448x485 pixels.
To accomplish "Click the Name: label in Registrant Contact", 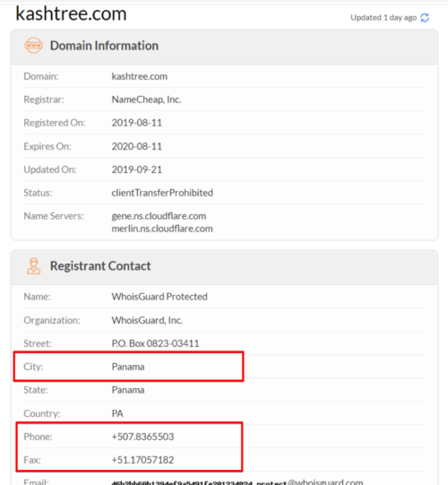I will pos(37,297).
